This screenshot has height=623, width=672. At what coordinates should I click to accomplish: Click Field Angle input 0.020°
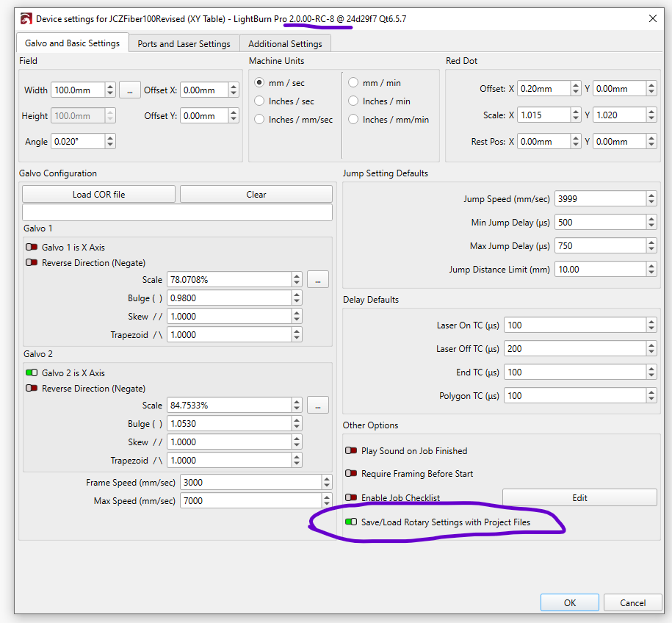pos(78,142)
